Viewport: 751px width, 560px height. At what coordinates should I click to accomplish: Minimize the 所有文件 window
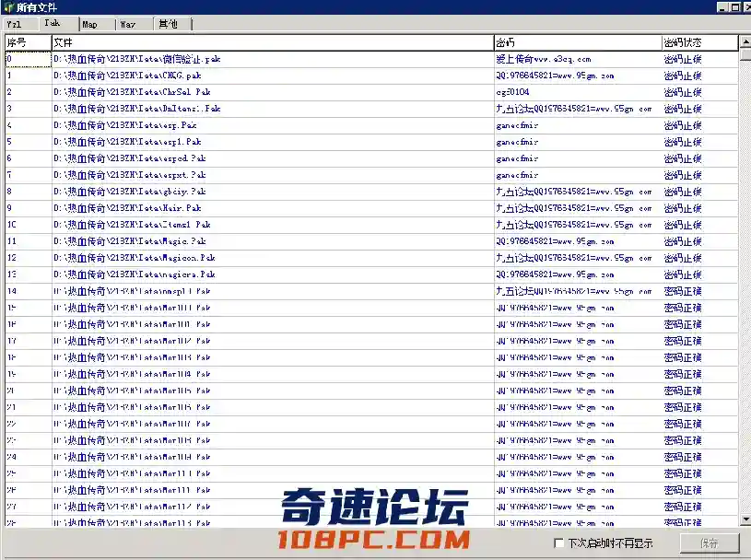click(722, 7)
